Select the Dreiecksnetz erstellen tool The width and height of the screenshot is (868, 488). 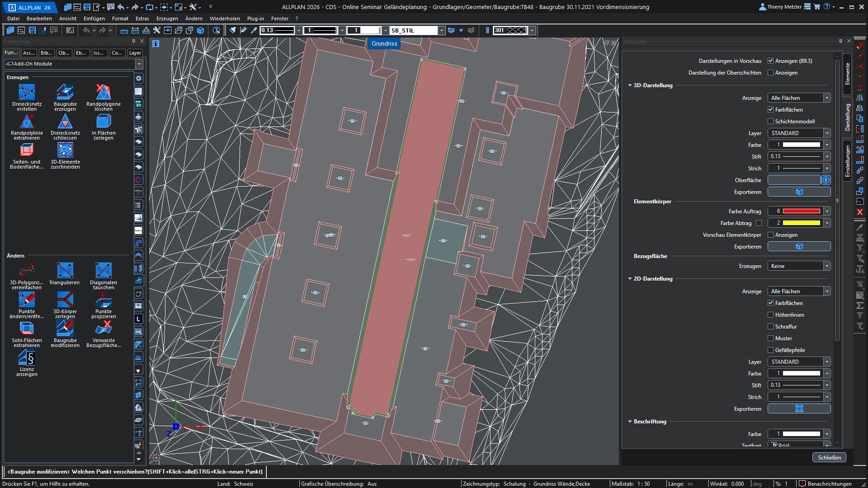[x=27, y=93]
